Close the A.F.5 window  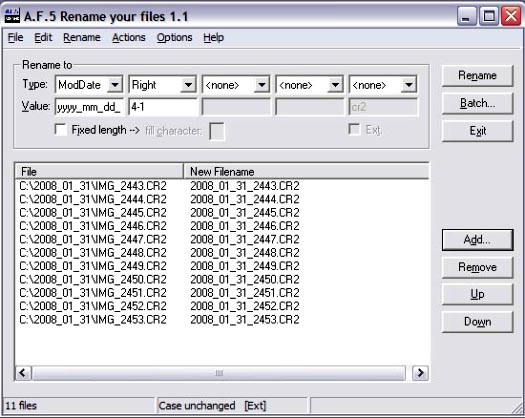(x=511, y=16)
